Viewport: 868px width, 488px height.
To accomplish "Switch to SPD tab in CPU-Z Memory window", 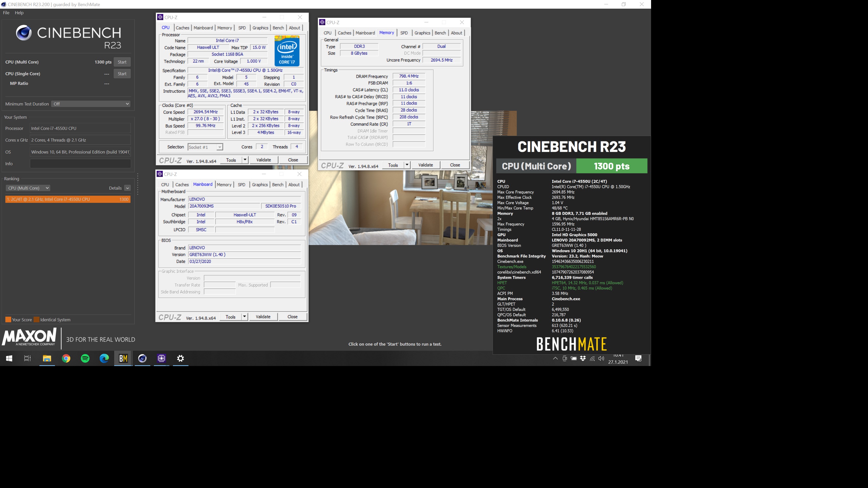I will coord(404,33).
